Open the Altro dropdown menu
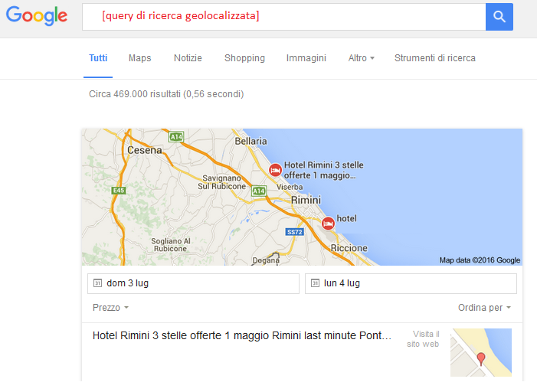Image resolution: width=537 pixels, height=392 pixels. point(361,58)
